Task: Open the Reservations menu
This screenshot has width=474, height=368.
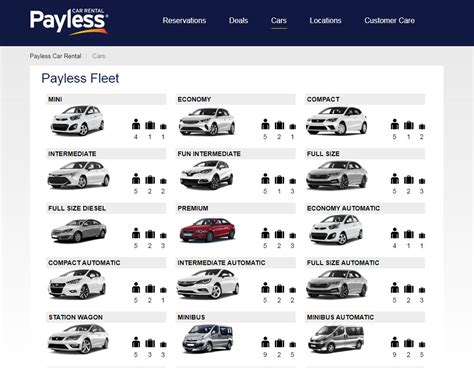Action: point(184,21)
